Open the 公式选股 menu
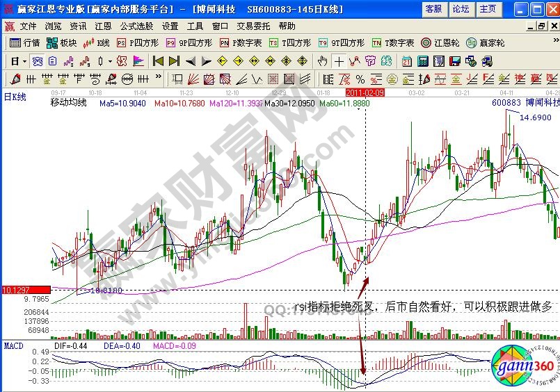Image resolution: width=560 pixels, height=392 pixels. 136,26
